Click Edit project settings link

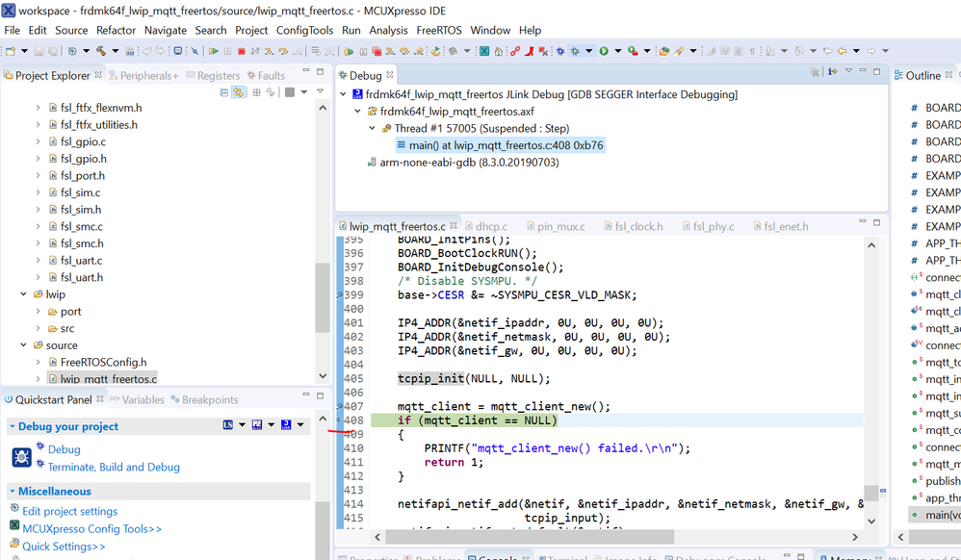tap(70, 511)
